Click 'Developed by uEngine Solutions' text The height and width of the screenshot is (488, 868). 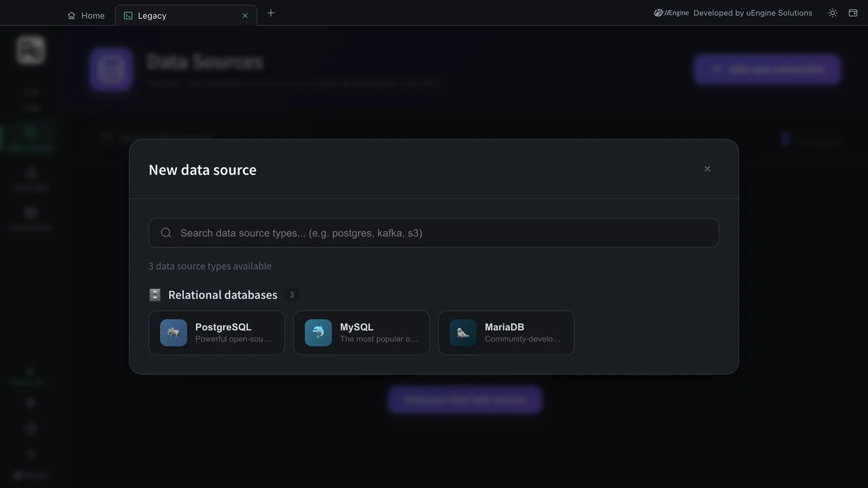(752, 13)
